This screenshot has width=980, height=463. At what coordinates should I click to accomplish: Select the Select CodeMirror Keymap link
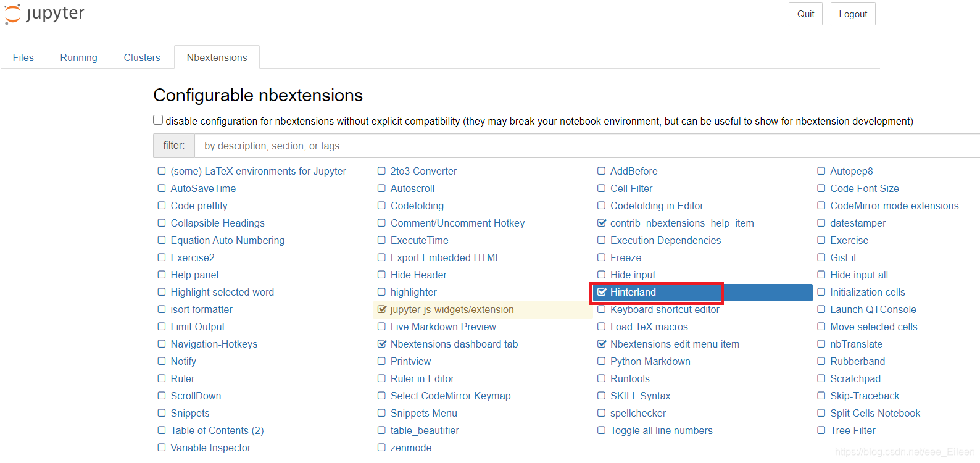click(451, 396)
